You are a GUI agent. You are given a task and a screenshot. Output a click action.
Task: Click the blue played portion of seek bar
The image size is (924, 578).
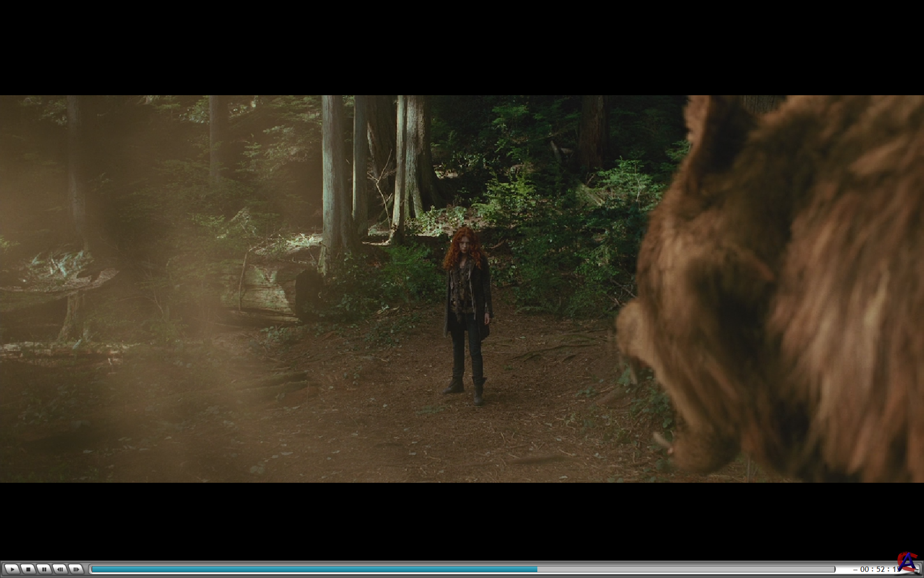313,569
